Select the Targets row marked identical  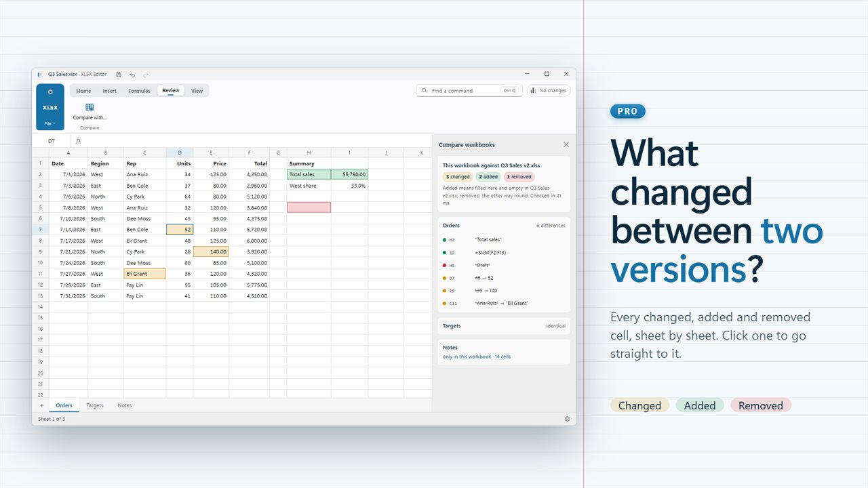pyautogui.click(x=504, y=326)
